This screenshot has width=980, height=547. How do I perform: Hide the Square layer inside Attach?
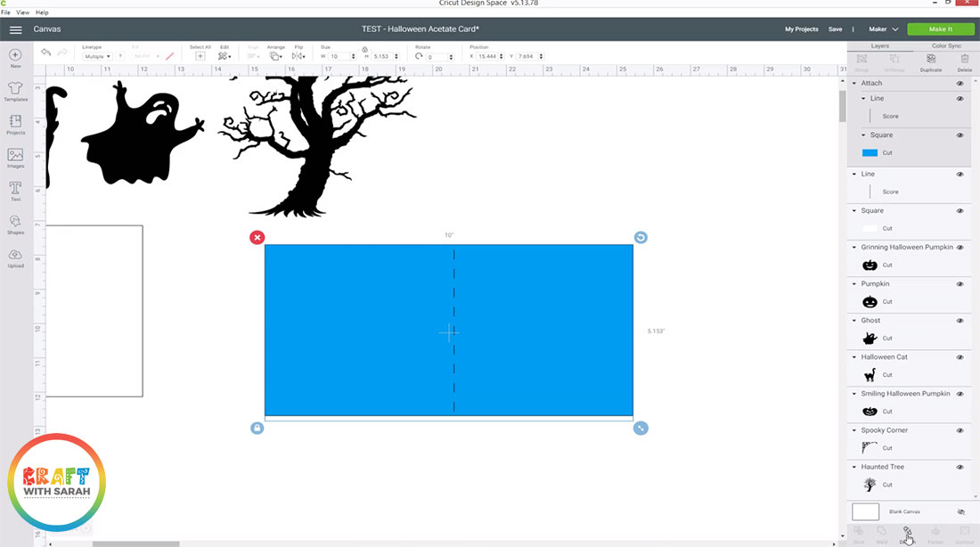point(960,135)
